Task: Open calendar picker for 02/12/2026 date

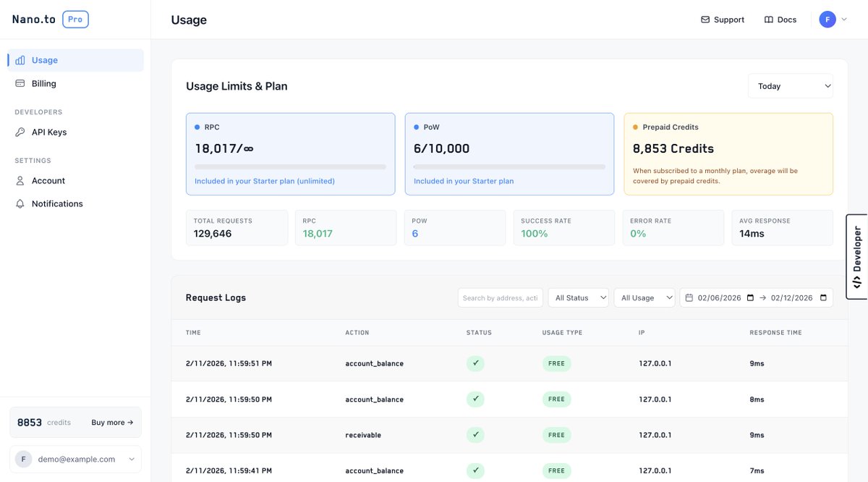Action: click(x=823, y=297)
